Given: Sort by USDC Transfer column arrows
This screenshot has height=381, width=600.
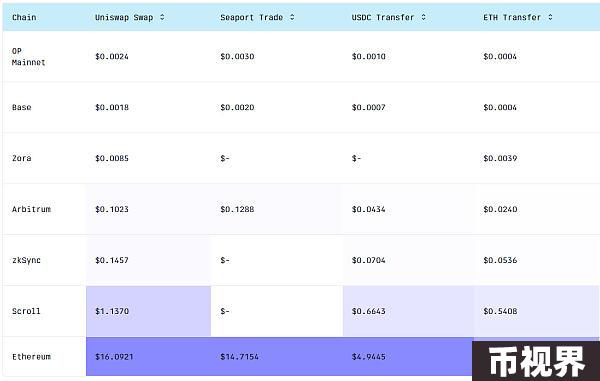Looking at the screenshot, I should 424,17.
